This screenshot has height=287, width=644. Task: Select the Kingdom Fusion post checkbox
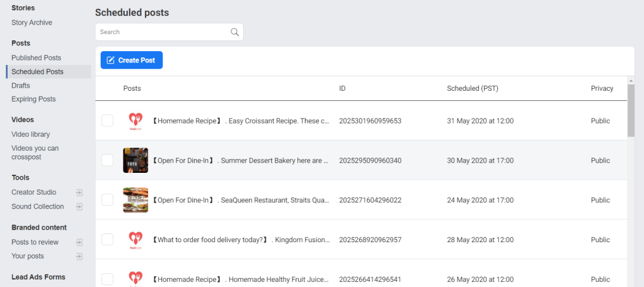point(107,240)
